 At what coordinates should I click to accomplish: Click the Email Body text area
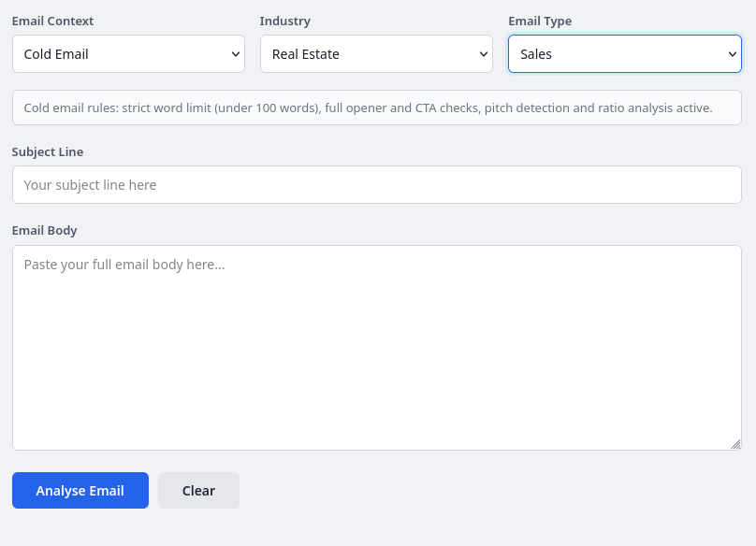point(376,346)
